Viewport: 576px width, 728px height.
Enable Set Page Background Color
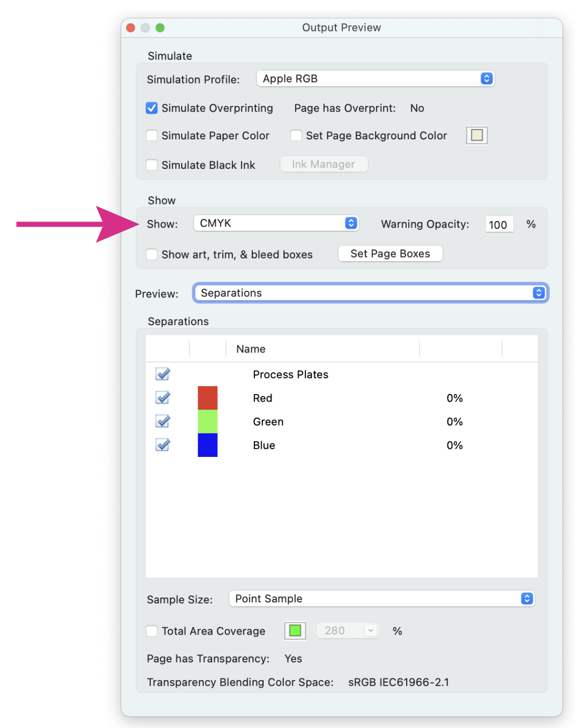tap(296, 135)
